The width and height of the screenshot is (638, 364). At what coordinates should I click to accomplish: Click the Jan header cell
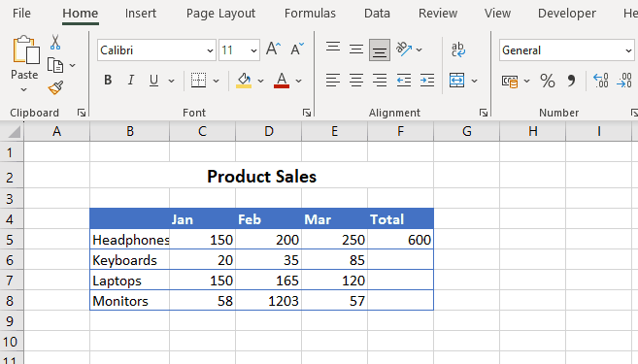click(x=202, y=219)
